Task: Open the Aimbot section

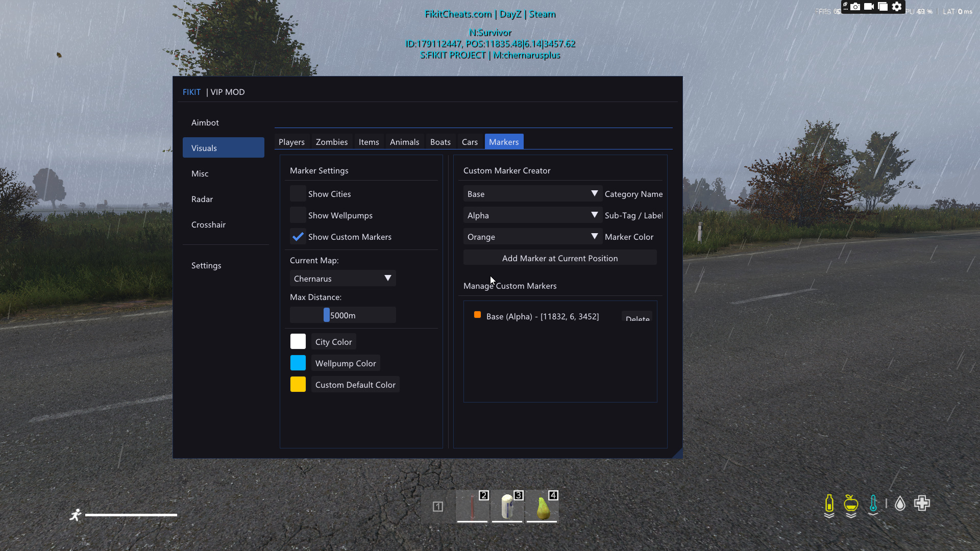Action: tap(224, 122)
